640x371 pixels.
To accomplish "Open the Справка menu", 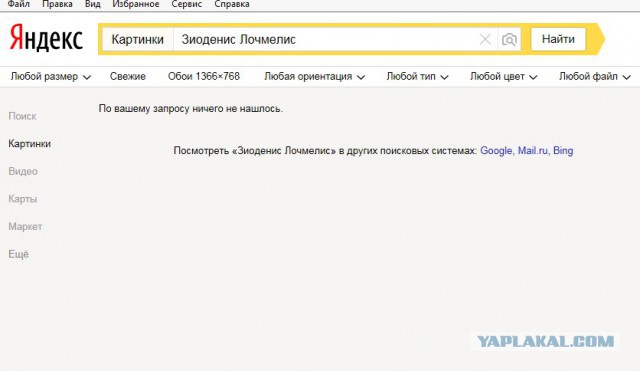I will pyautogui.click(x=232, y=4).
